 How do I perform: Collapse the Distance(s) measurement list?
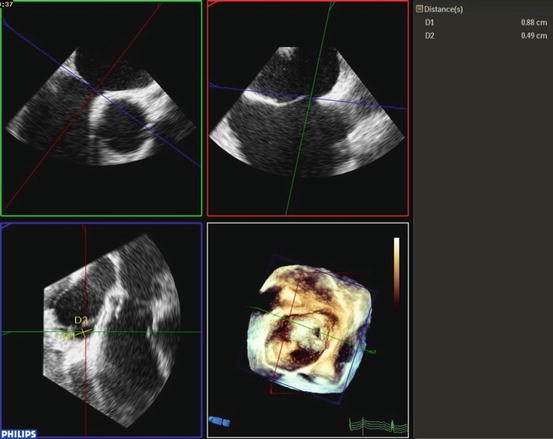(x=419, y=9)
